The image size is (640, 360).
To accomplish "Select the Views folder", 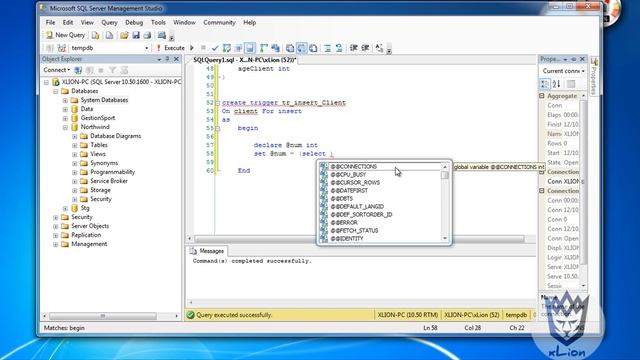I will (98, 154).
